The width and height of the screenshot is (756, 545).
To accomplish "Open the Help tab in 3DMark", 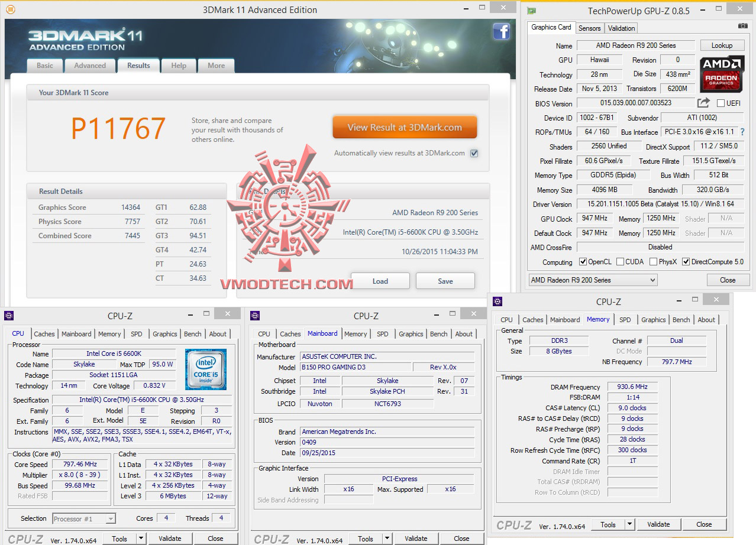I will tap(179, 66).
